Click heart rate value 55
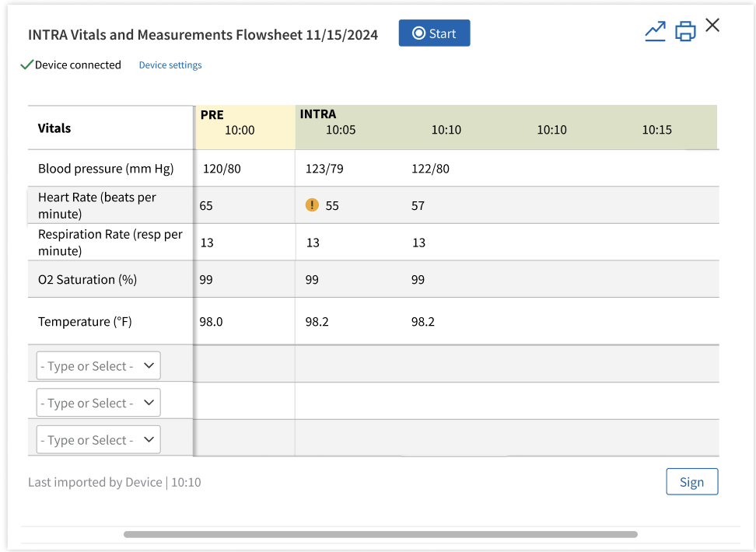 click(x=332, y=206)
